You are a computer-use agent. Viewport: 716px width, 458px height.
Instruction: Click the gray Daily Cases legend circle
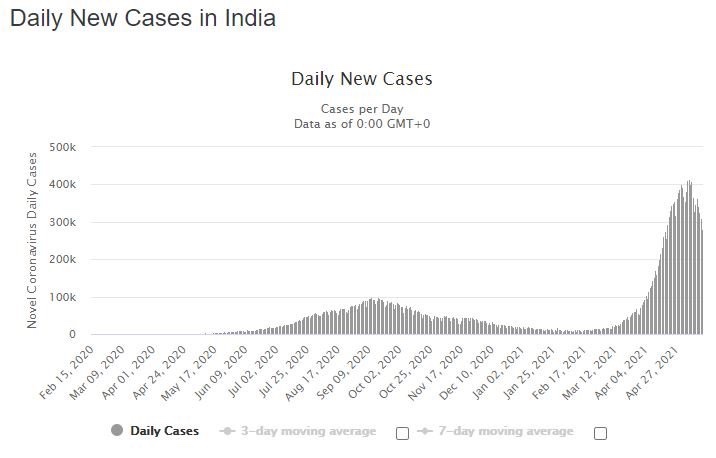point(117,431)
